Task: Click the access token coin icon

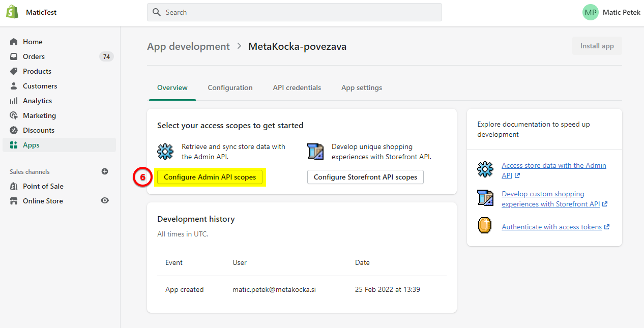Action: pyautogui.click(x=485, y=225)
